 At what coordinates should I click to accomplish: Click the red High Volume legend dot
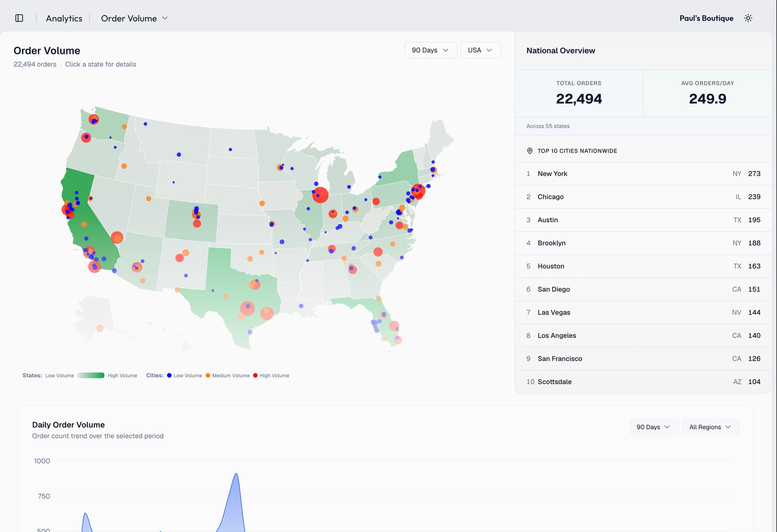click(x=255, y=376)
